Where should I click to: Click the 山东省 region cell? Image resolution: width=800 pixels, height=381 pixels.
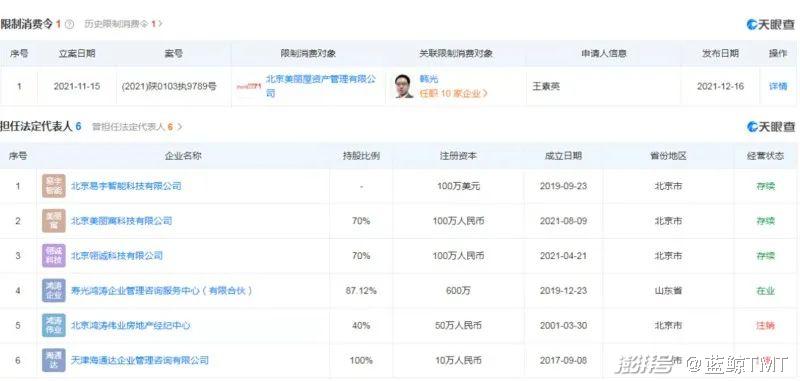[x=668, y=291]
